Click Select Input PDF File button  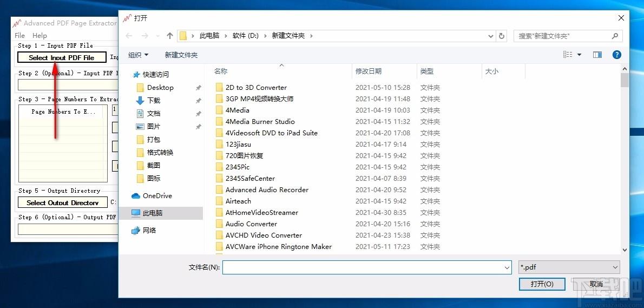[62, 57]
